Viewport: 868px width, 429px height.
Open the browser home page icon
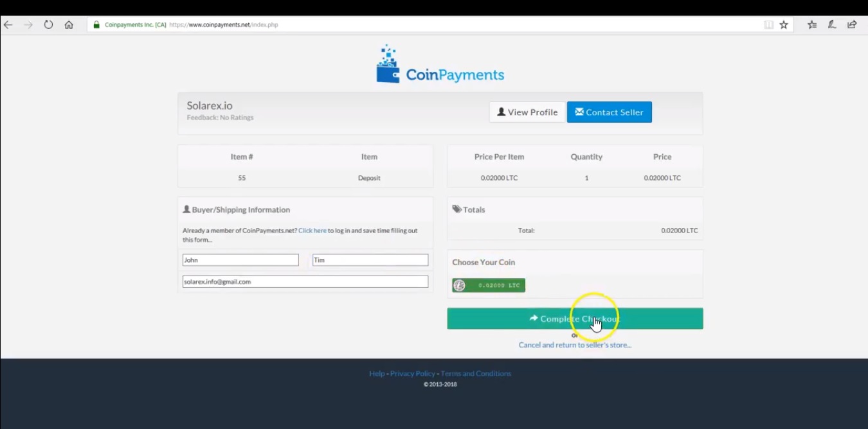[69, 25]
